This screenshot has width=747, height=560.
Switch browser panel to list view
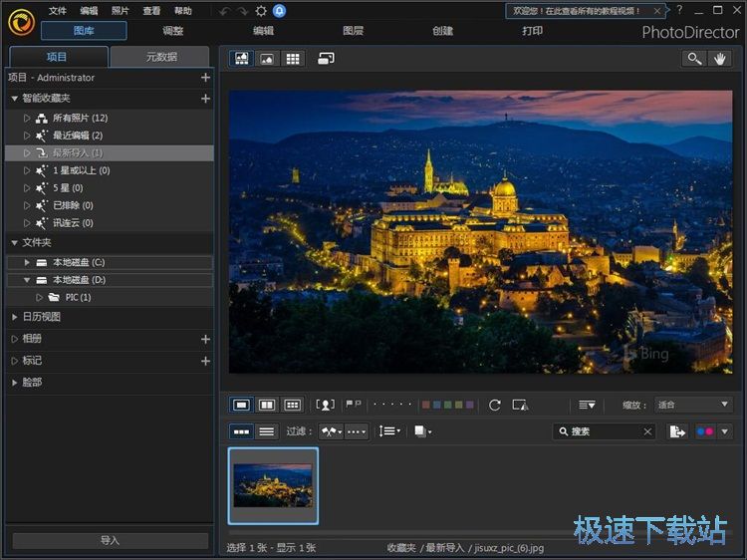(x=267, y=431)
